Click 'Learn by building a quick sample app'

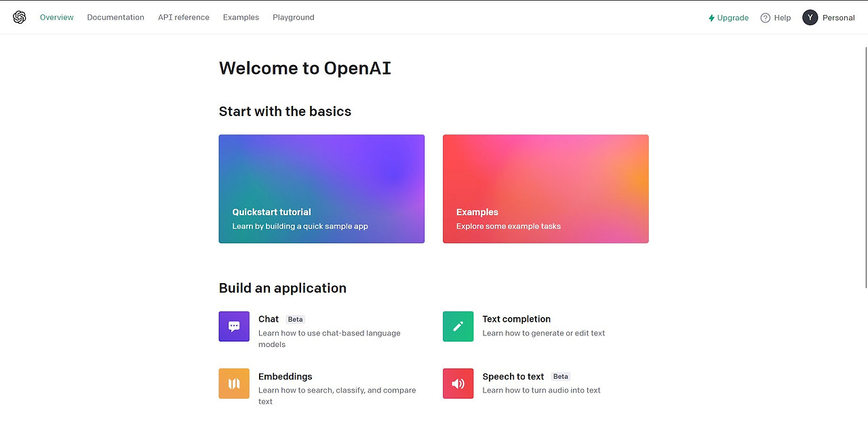[x=300, y=226]
